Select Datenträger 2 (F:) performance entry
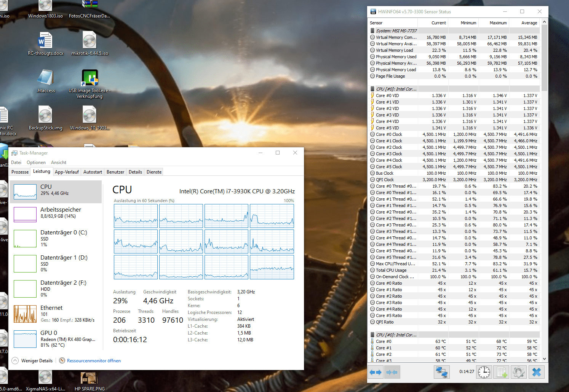Viewport: 569px width, 392px height. pos(56,289)
